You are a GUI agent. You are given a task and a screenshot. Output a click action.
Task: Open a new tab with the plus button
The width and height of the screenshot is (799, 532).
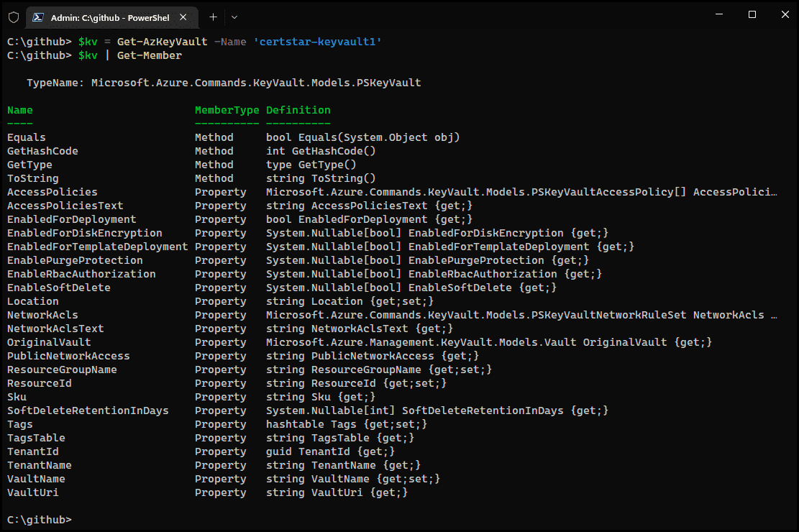(x=213, y=17)
